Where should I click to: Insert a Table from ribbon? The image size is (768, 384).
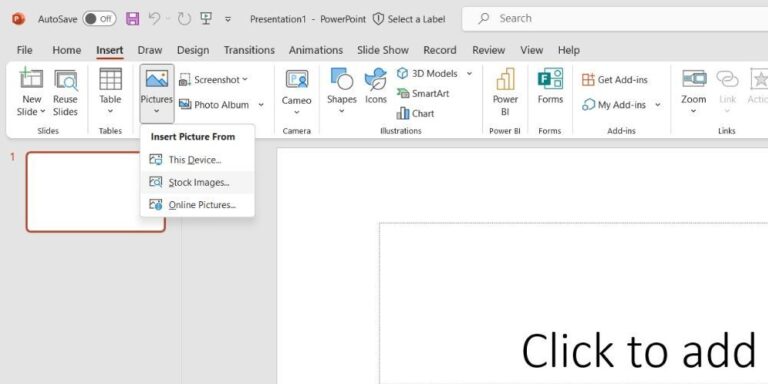110,92
